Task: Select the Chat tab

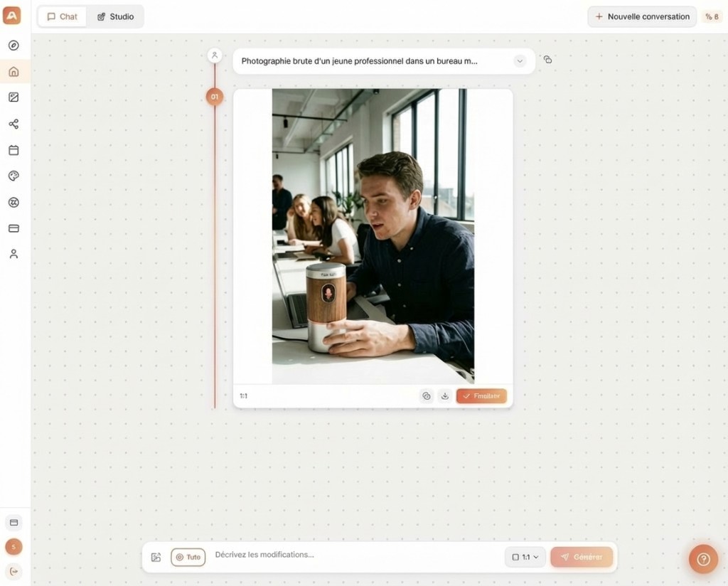Action: pyautogui.click(x=63, y=17)
